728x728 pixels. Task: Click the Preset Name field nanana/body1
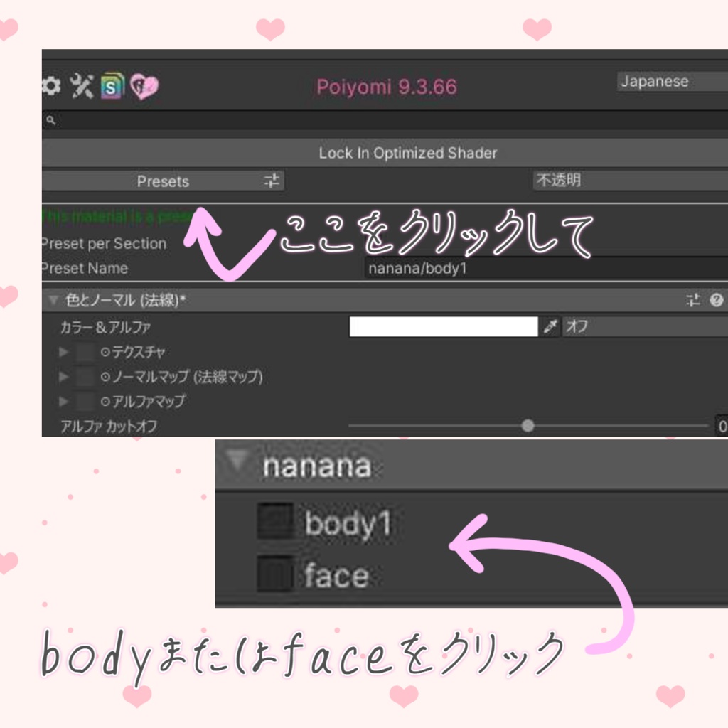(x=546, y=268)
